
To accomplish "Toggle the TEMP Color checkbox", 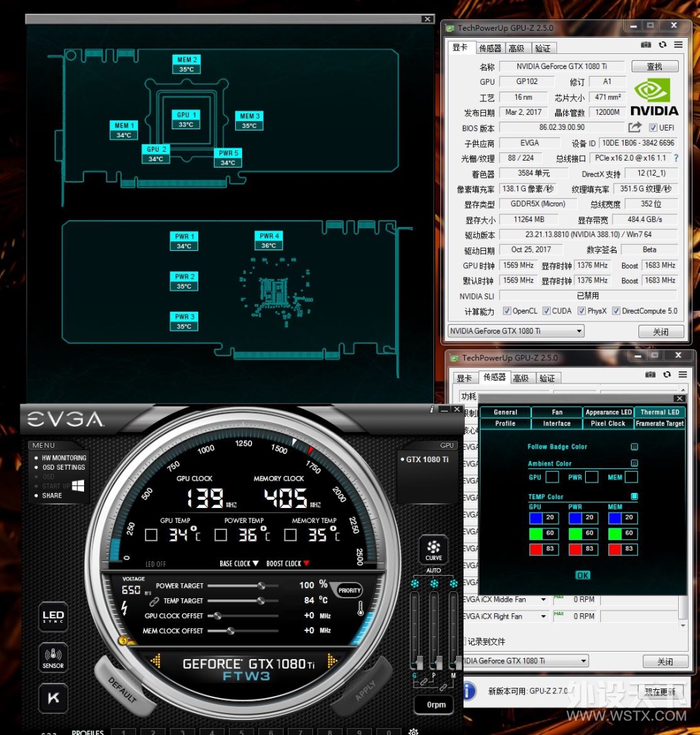I will click(x=634, y=496).
